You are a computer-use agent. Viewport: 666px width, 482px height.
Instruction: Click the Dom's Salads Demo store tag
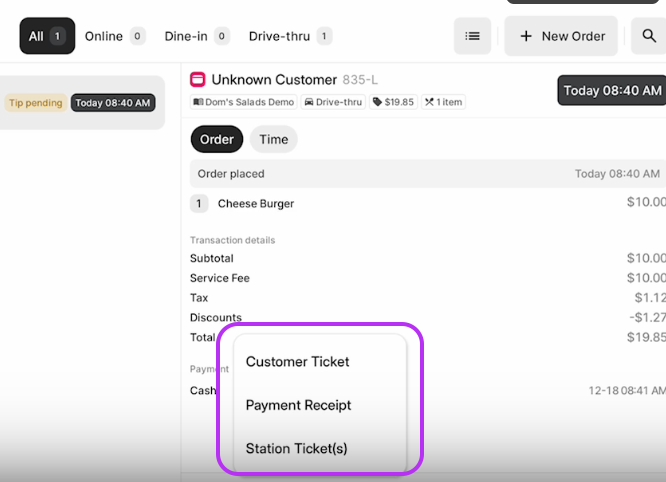[244, 102]
